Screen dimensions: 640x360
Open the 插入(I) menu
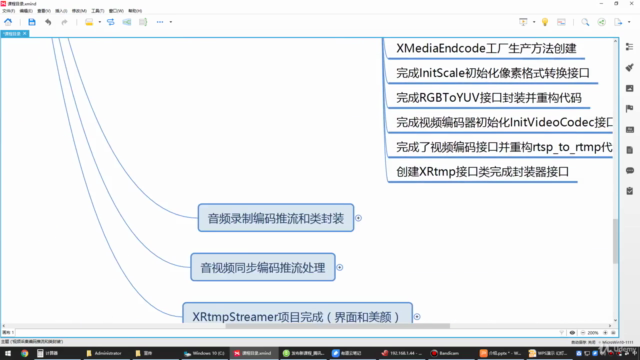point(61,11)
